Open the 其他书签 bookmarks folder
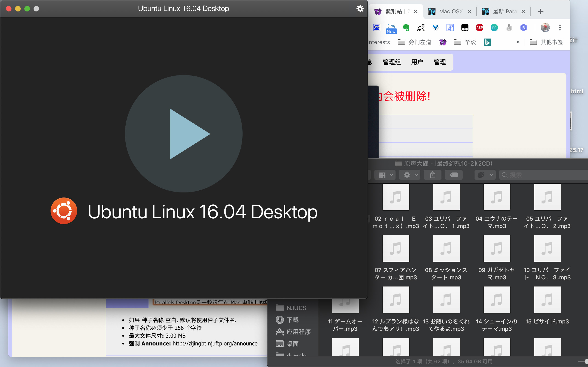 pyautogui.click(x=546, y=42)
